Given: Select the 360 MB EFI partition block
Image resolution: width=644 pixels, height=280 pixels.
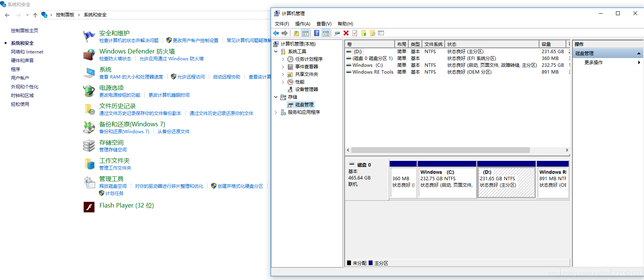Looking at the screenshot, I should [403, 179].
